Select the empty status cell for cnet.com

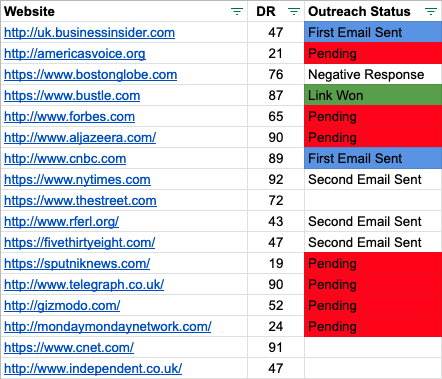pos(373,347)
